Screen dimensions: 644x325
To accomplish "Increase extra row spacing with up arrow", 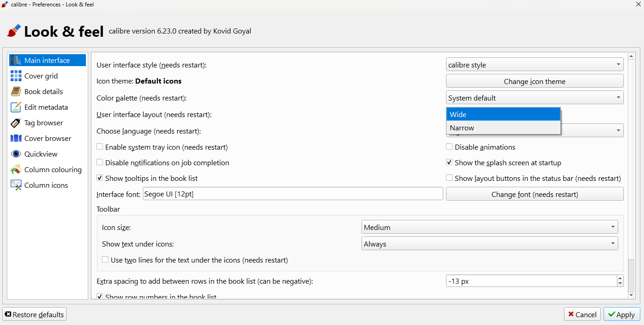I will click(x=620, y=278).
